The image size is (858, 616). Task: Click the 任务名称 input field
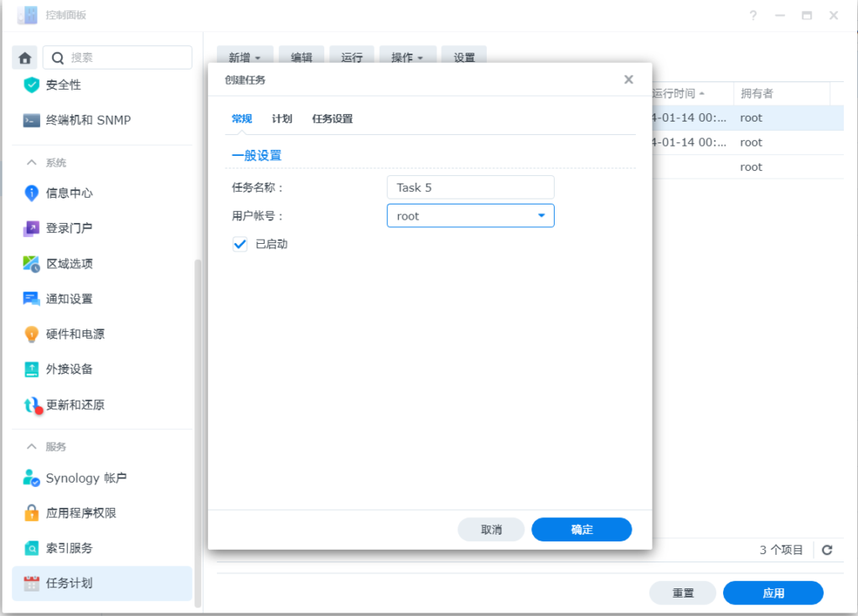click(x=470, y=187)
